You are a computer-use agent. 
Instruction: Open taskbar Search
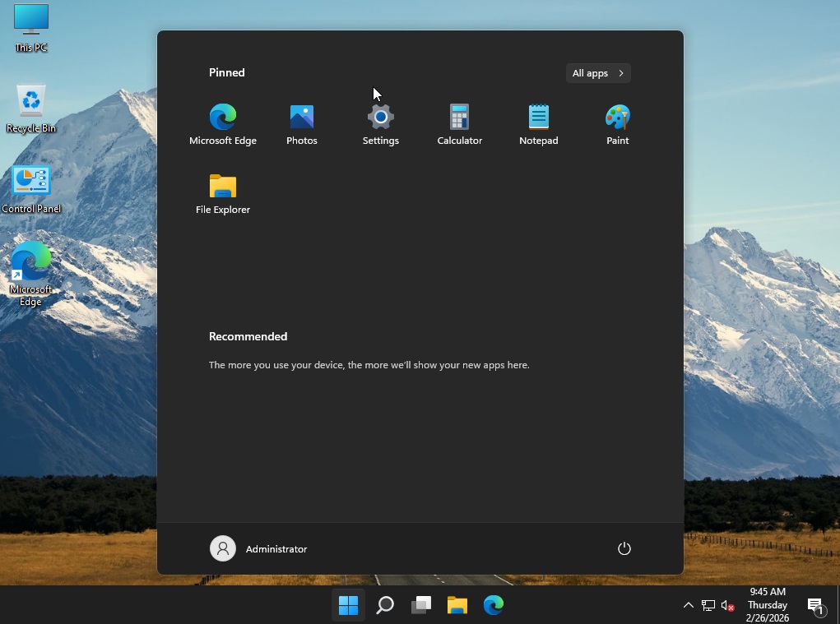385,605
